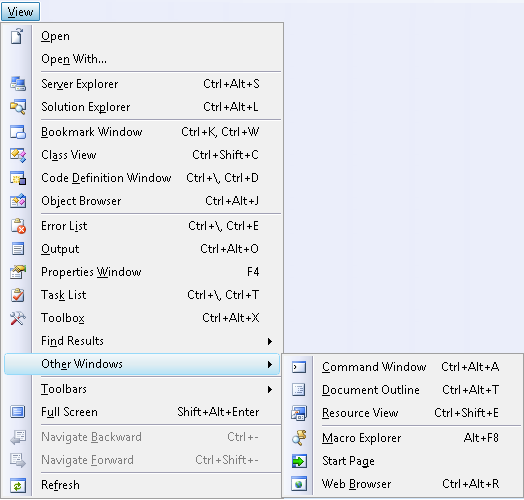Viewport: 524px width, 500px height.
Task: Expand the Other Windows submenu arrow
Action: (270, 364)
